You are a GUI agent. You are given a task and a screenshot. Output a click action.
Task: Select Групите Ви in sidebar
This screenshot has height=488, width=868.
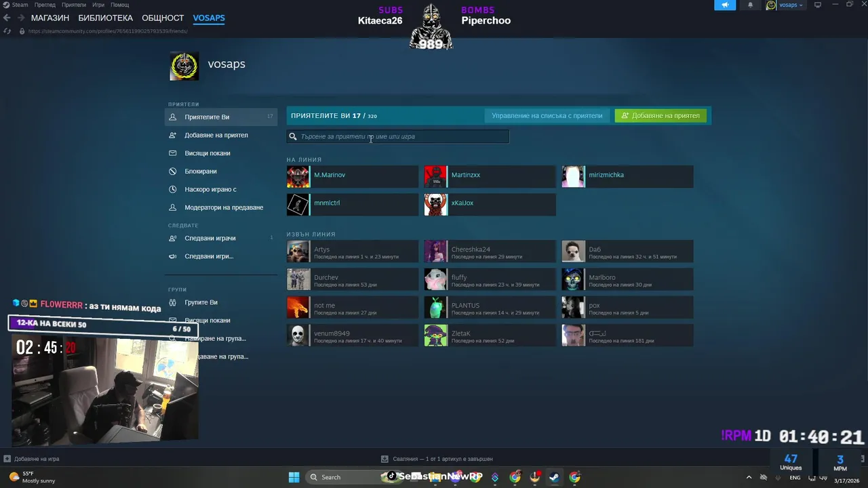coord(220,302)
